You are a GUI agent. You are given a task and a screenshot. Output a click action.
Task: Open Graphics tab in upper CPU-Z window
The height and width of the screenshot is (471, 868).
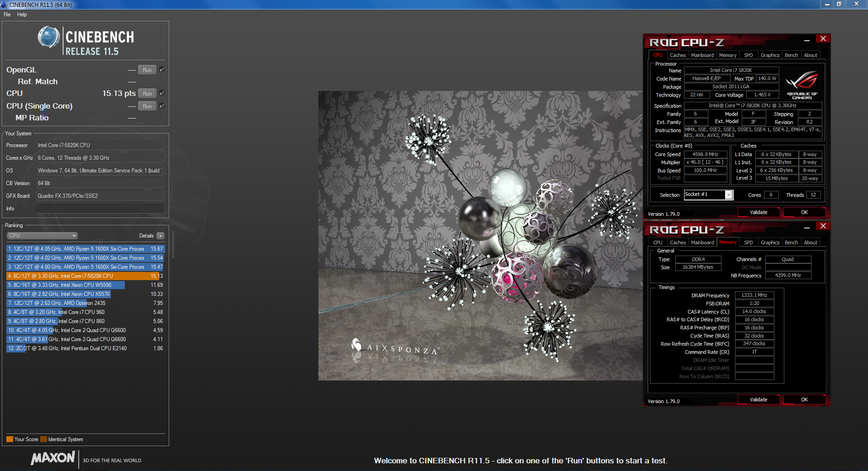pos(770,55)
